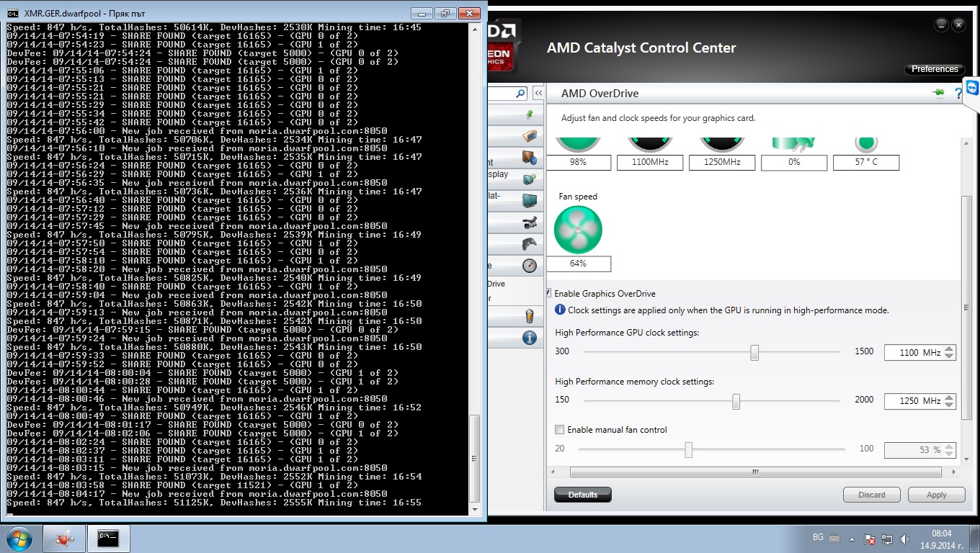
Task: Pin the AMD OverDrive page with the green pin icon
Action: point(937,93)
